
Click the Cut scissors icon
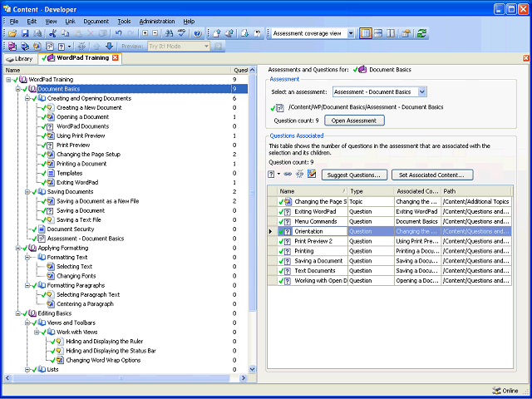tap(52, 33)
